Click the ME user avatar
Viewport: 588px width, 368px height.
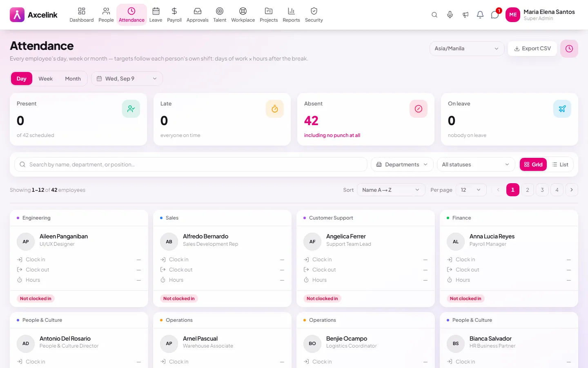click(x=513, y=15)
